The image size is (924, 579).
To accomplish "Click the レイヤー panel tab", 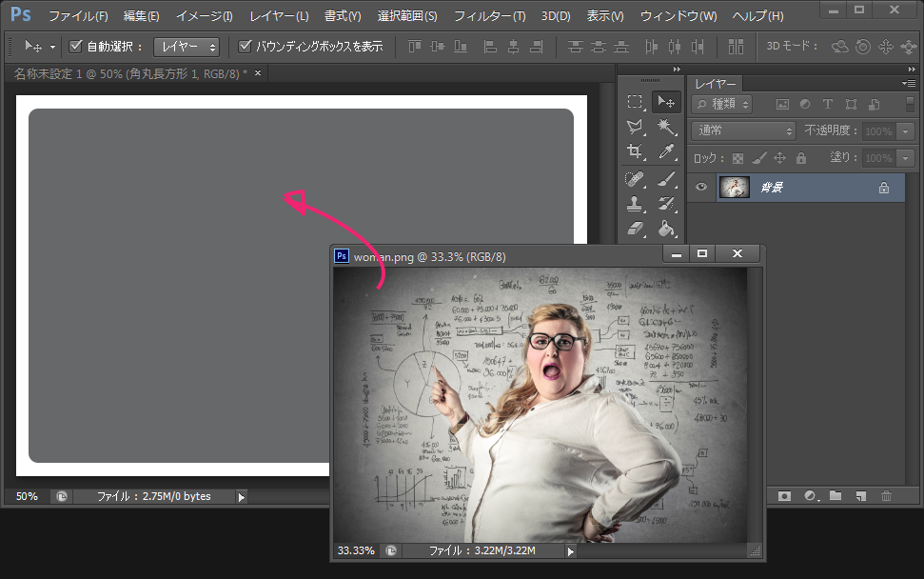I will [x=714, y=84].
